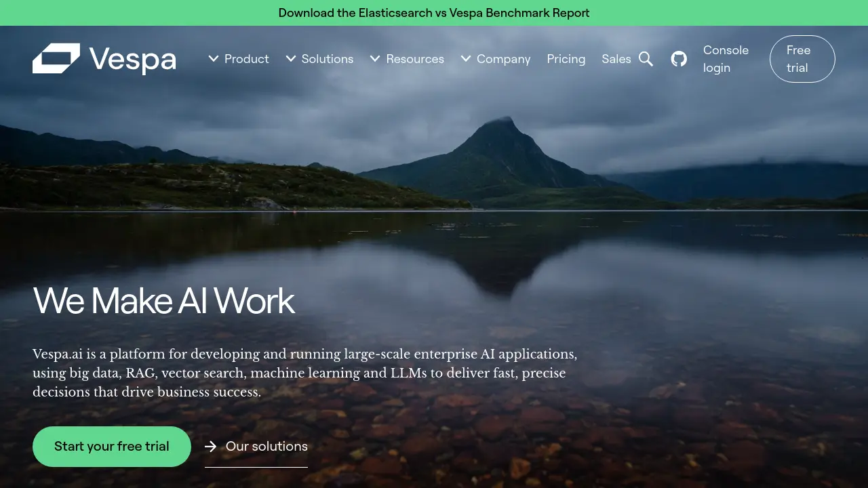Expand the Resources menu chevron
The height and width of the screenshot is (488, 868).
(375, 59)
